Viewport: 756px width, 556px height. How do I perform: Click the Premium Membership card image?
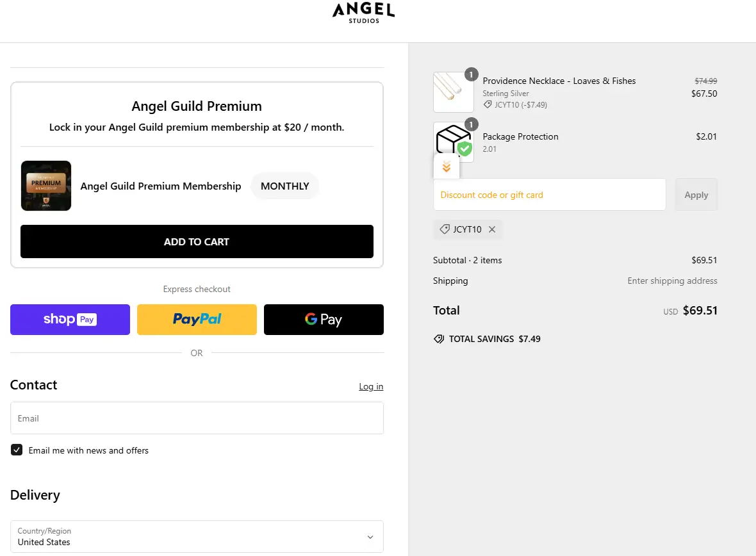coord(45,186)
